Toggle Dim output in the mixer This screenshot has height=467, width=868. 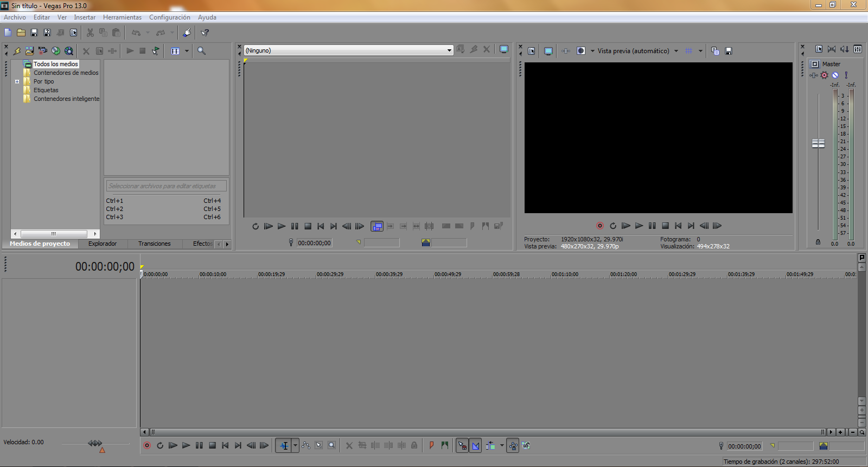click(845, 49)
